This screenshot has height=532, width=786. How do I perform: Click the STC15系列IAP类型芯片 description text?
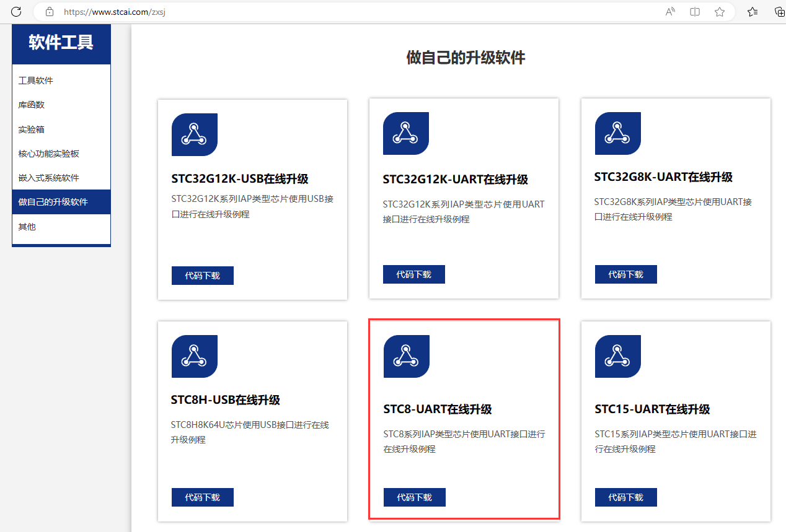click(676, 442)
